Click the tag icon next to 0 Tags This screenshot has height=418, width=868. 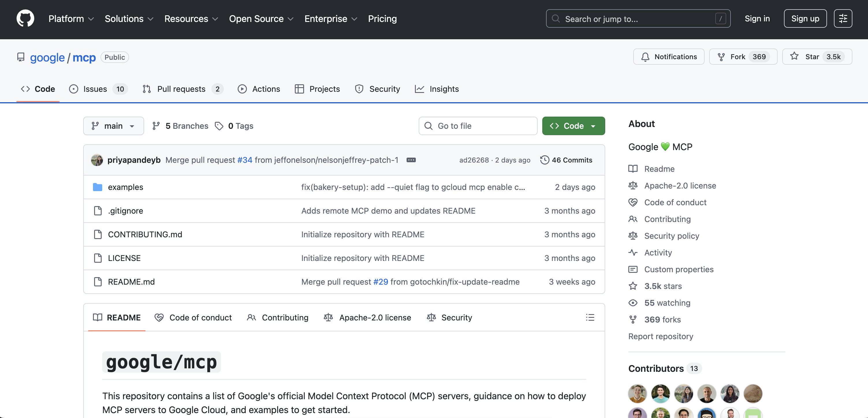[219, 126]
